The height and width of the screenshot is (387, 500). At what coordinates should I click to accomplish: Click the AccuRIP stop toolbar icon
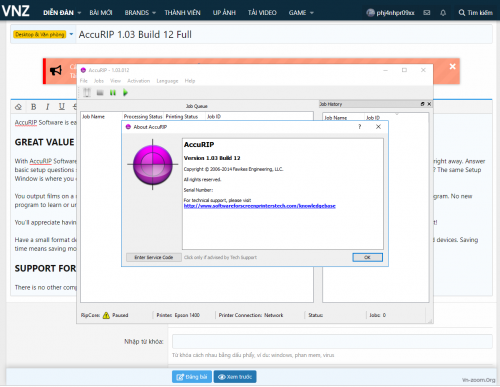coord(100,92)
